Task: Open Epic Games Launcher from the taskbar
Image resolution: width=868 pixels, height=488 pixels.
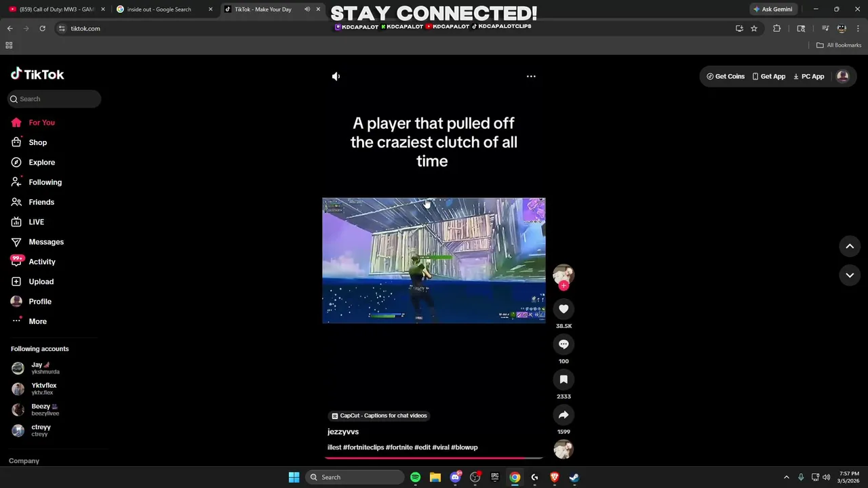Action: pos(495,477)
